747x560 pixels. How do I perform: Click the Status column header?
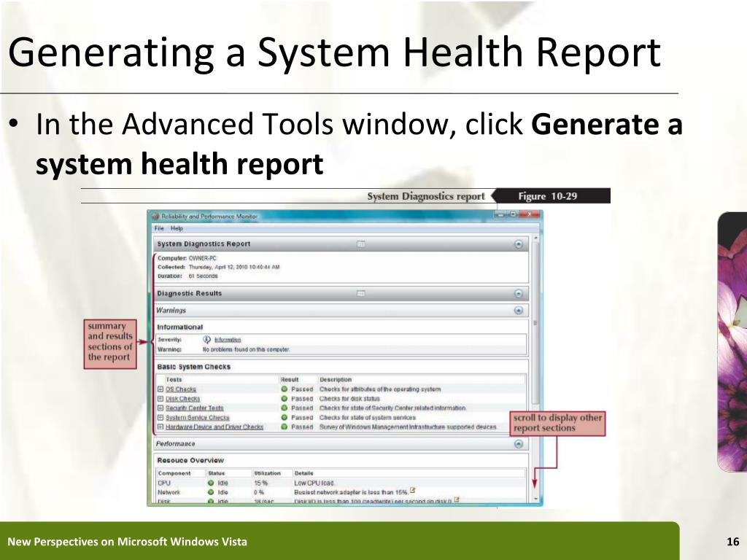pos(216,473)
